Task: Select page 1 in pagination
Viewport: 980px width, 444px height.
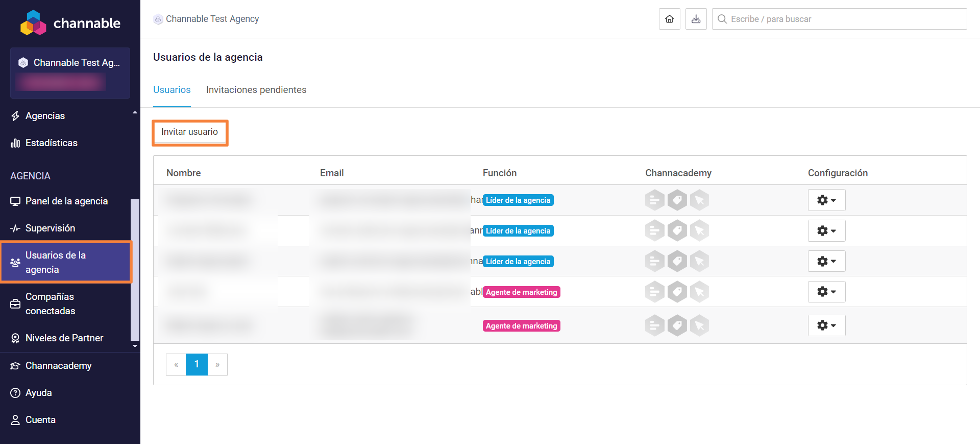Action: coord(197,365)
